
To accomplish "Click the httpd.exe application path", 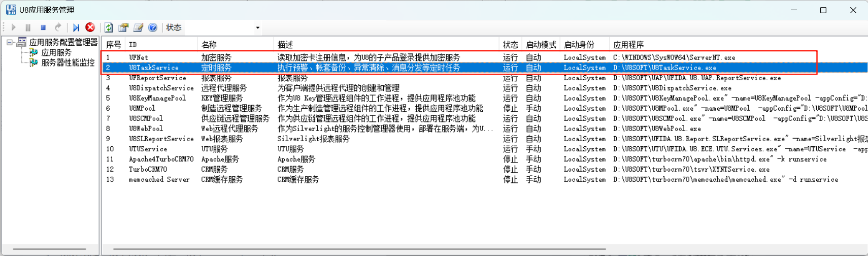I will coord(720,159).
